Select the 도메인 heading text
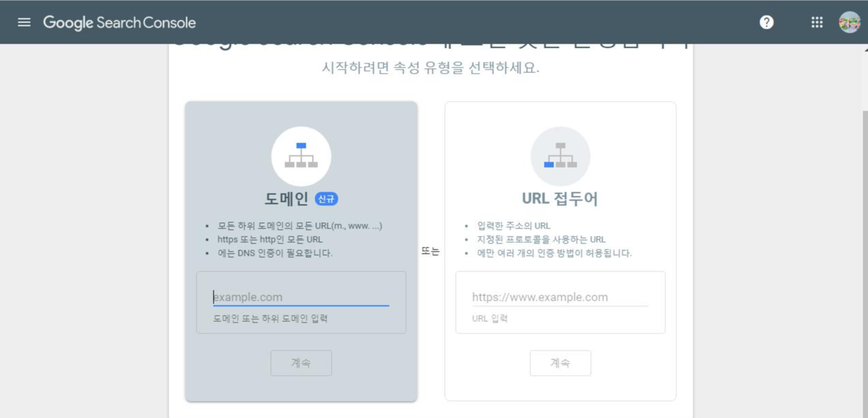 [x=287, y=199]
